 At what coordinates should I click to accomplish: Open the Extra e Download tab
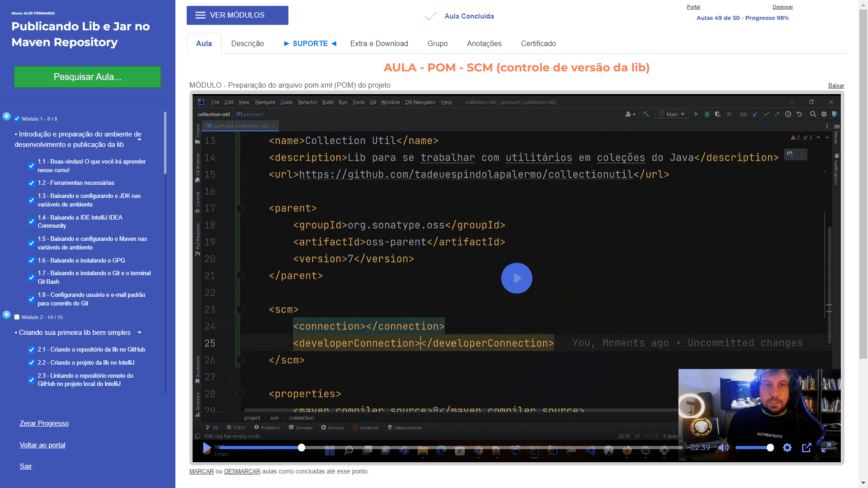point(379,43)
